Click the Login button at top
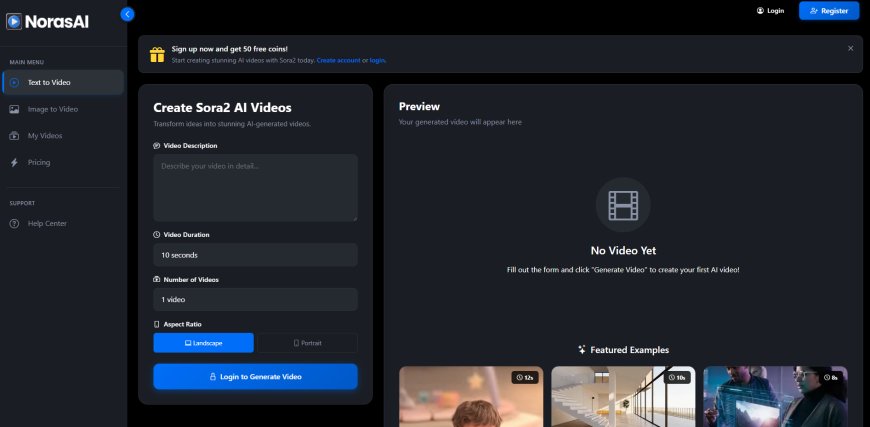This screenshot has height=427, width=870. (x=771, y=11)
